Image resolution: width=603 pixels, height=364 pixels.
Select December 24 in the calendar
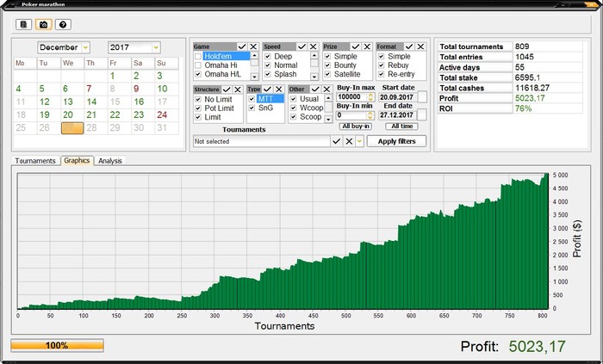click(x=162, y=114)
